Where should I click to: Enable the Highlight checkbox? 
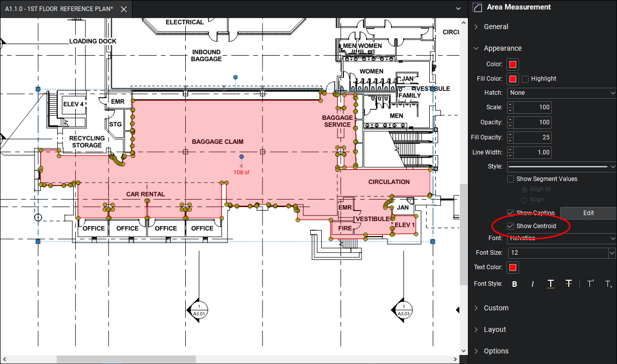tap(526, 79)
